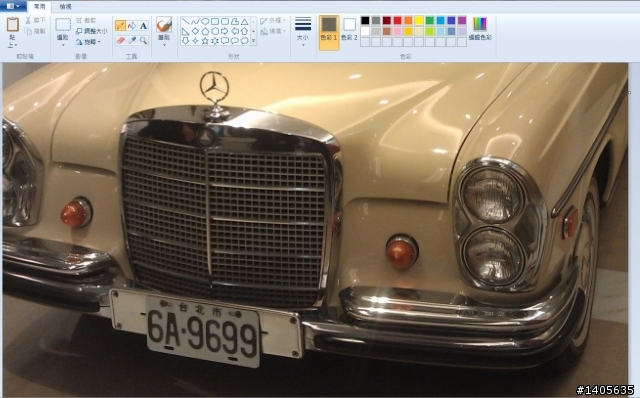
Task: Choose the Rounded rectangular callout shape
Action: (225, 40)
